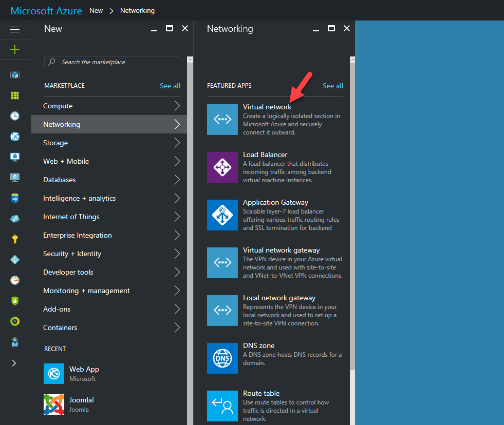Expand the Storage category chevron
The width and height of the screenshot is (504, 425).
click(x=177, y=143)
